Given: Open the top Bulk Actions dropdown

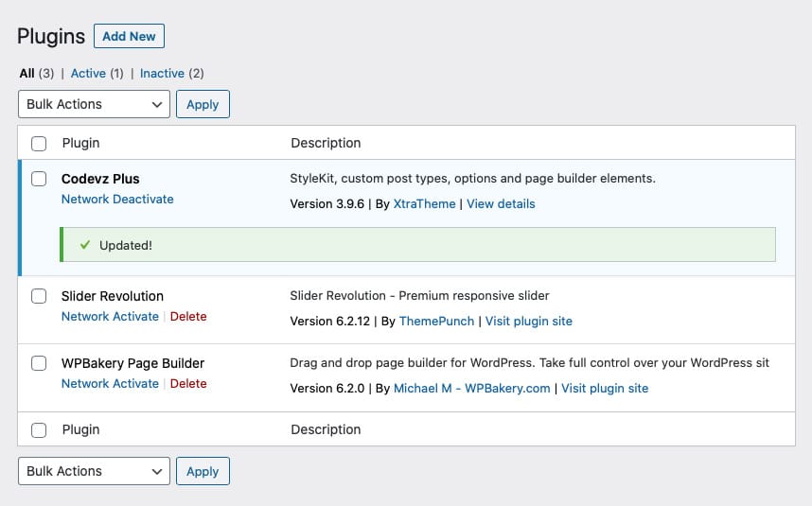Looking at the screenshot, I should (x=94, y=104).
